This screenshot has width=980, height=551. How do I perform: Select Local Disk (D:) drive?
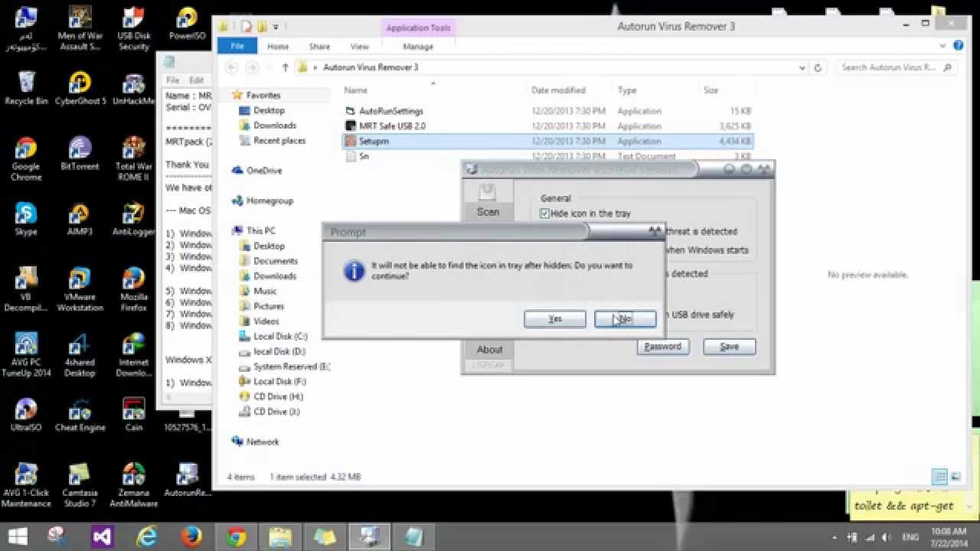click(279, 351)
